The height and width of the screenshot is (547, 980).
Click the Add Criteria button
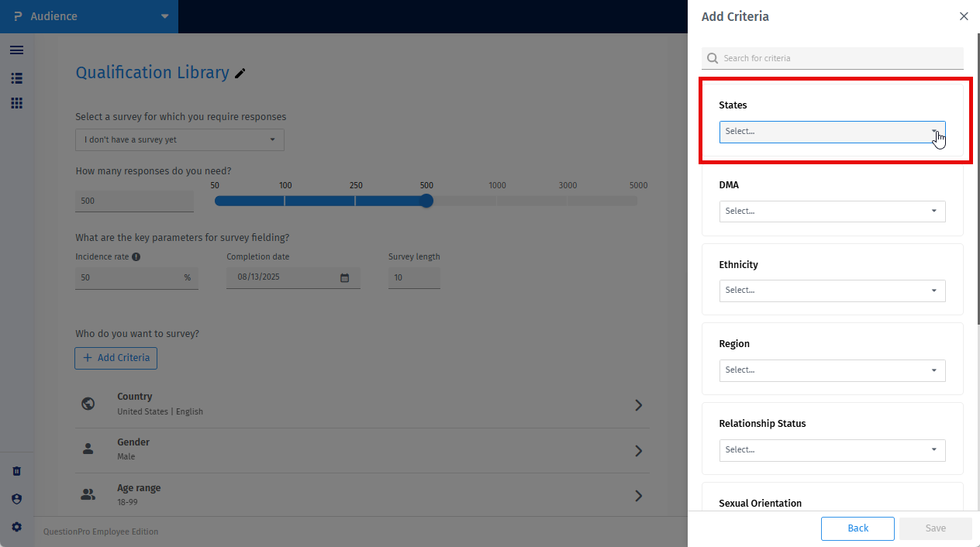(x=116, y=358)
